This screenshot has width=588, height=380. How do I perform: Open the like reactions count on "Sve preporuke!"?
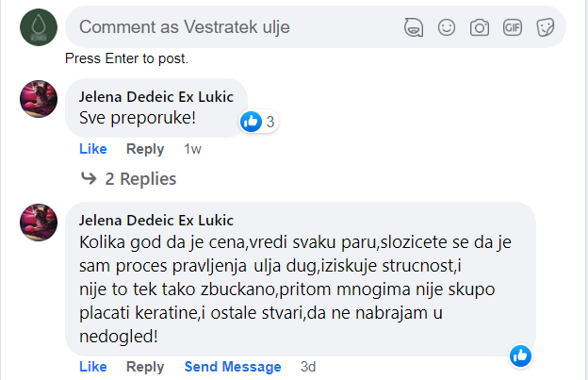click(260, 122)
